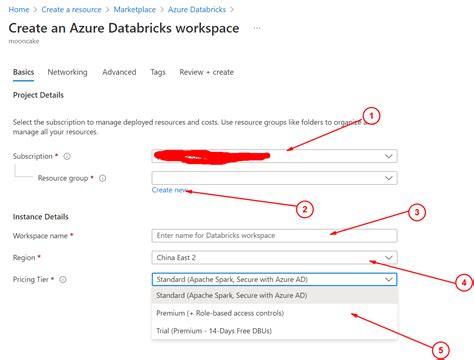Show Resource group info icon
This screenshot has width=474, height=360.
[103, 178]
